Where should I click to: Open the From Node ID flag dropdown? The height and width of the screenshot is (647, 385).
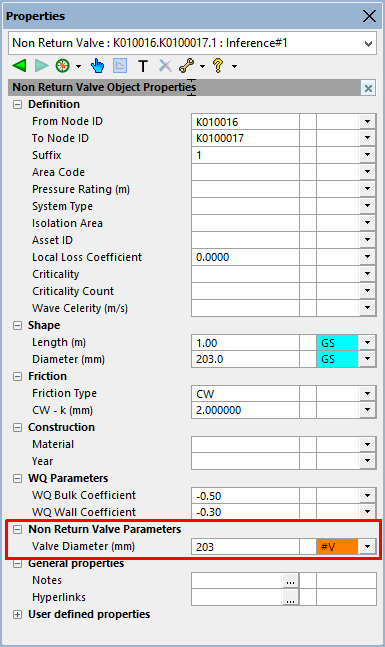point(367,122)
